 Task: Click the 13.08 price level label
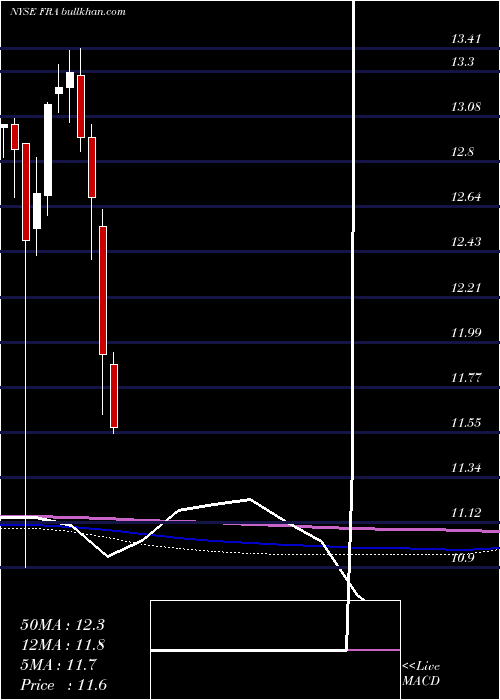466,107
